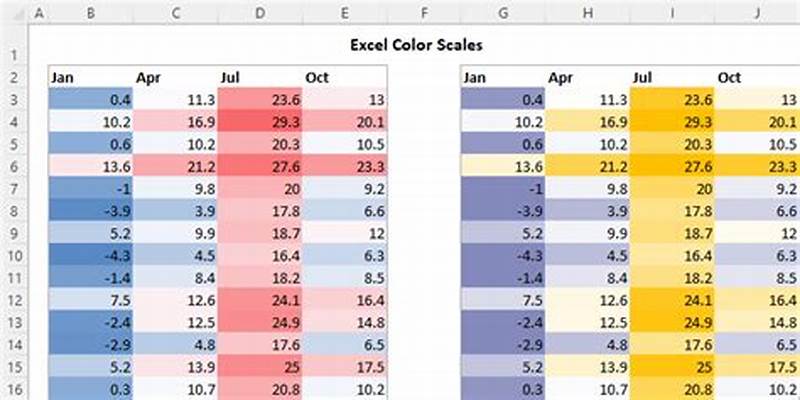The image size is (800, 400).
Task: Select column D header
Action: [x=260, y=14]
